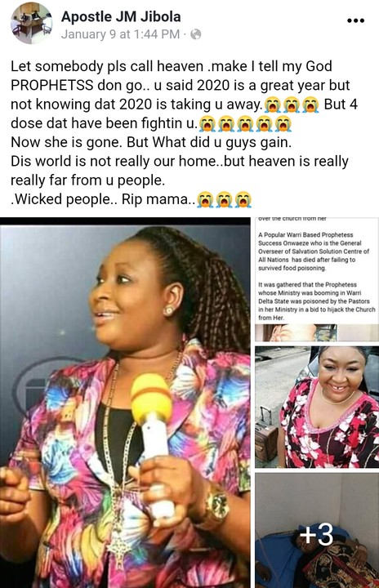Open the +3 more photos thumbnail
This screenshot has height=588, width=379.
[317, 530]
